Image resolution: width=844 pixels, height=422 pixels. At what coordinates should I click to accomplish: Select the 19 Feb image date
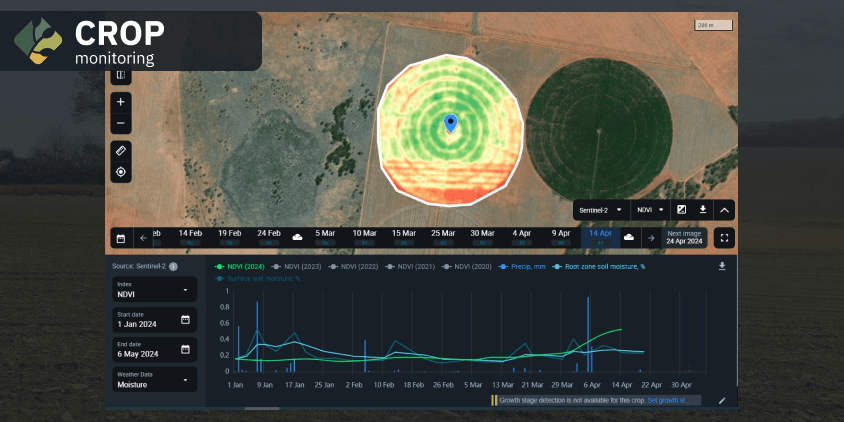pos(230,237)
